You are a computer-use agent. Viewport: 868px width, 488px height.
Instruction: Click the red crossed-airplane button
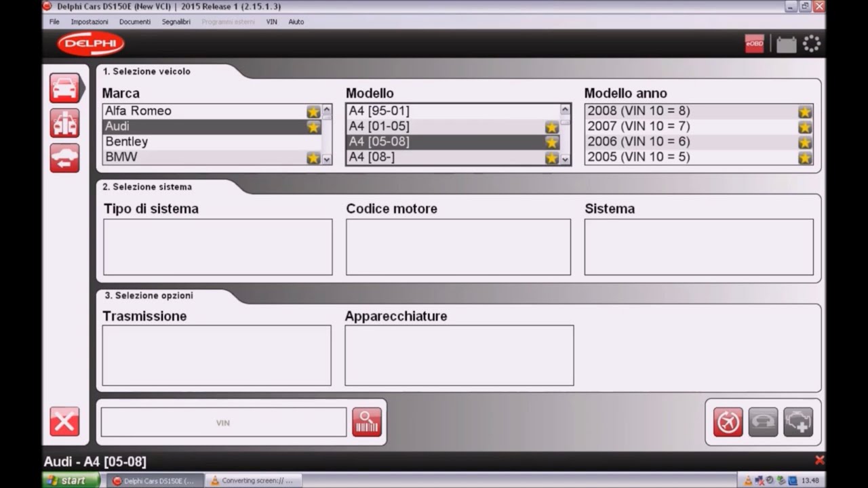tap(728, 422)
